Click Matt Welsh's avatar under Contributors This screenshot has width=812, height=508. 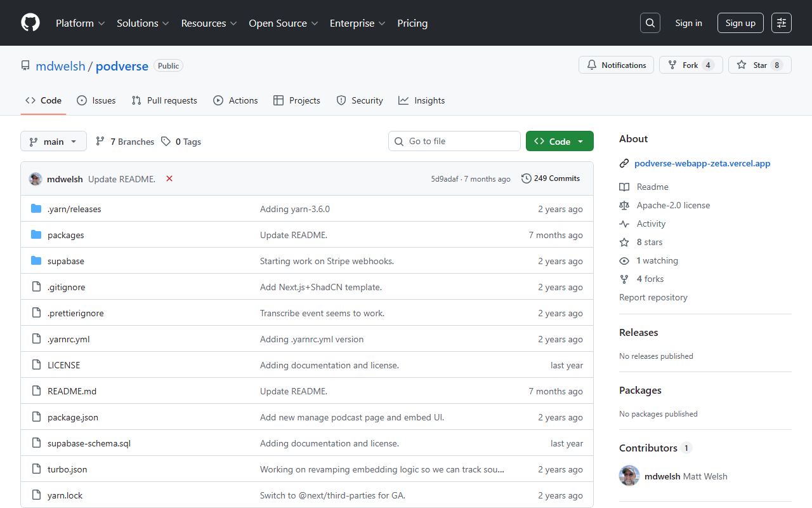click(629, 476)
